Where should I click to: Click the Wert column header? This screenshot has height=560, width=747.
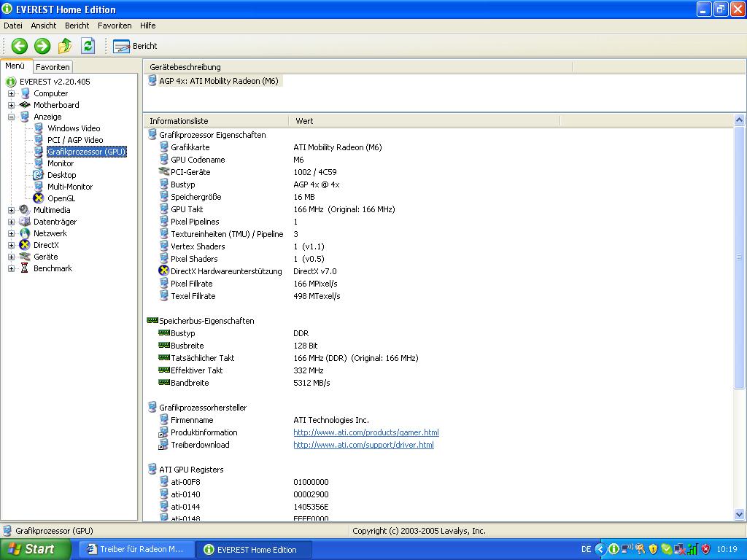424,121
